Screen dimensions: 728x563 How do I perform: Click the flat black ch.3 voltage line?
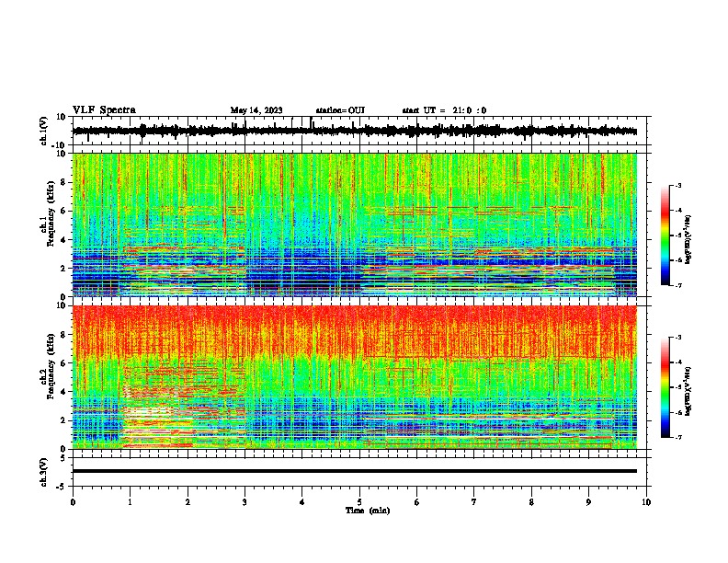point(355,471)
